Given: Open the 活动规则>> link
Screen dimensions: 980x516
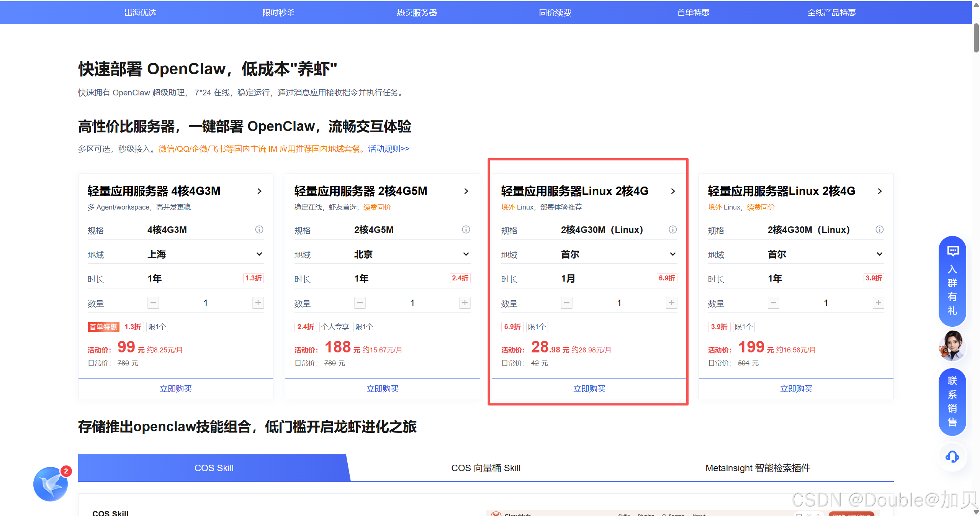Looking at the screenshot, I should (389, 149).
